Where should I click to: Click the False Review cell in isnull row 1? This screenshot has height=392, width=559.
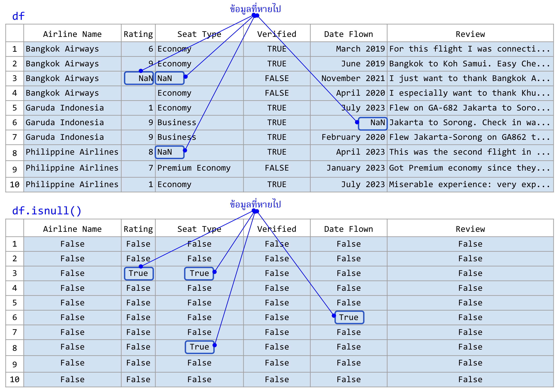point(470,244)
